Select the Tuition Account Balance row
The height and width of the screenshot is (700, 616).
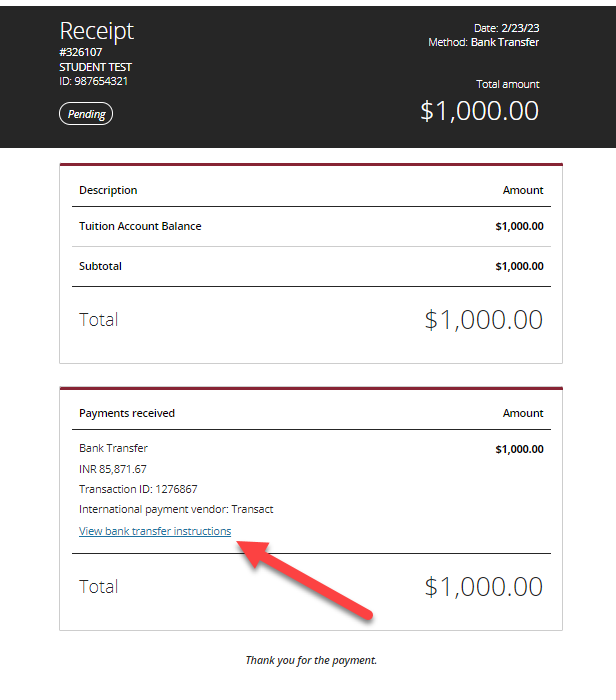pos(311,226)
